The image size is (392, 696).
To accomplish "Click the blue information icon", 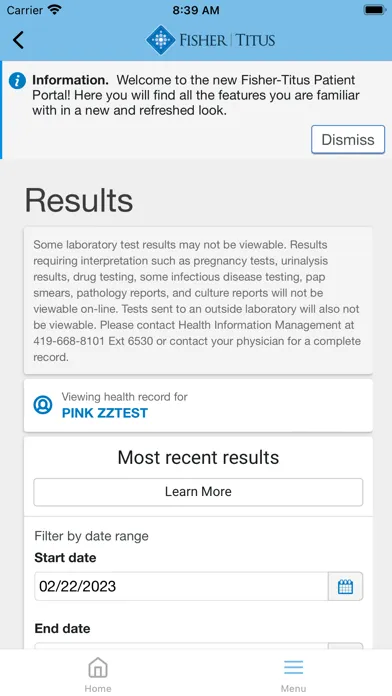I will 17,81.
